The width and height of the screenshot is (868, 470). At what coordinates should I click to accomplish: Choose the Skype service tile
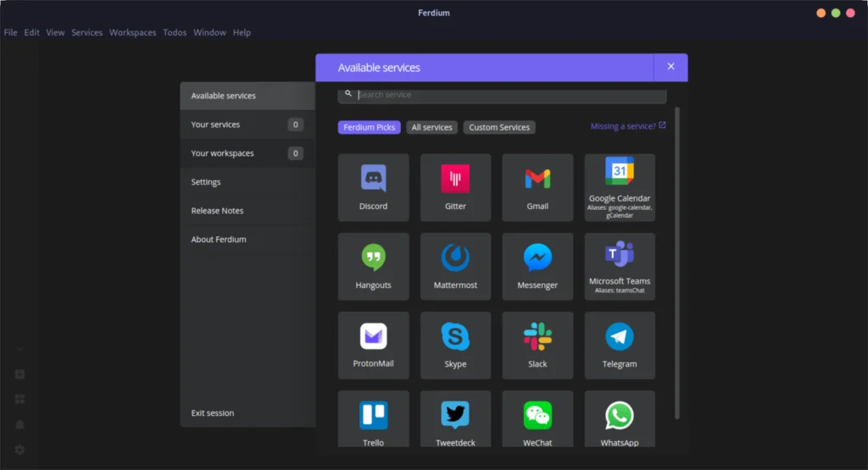[x=455, y=345]
